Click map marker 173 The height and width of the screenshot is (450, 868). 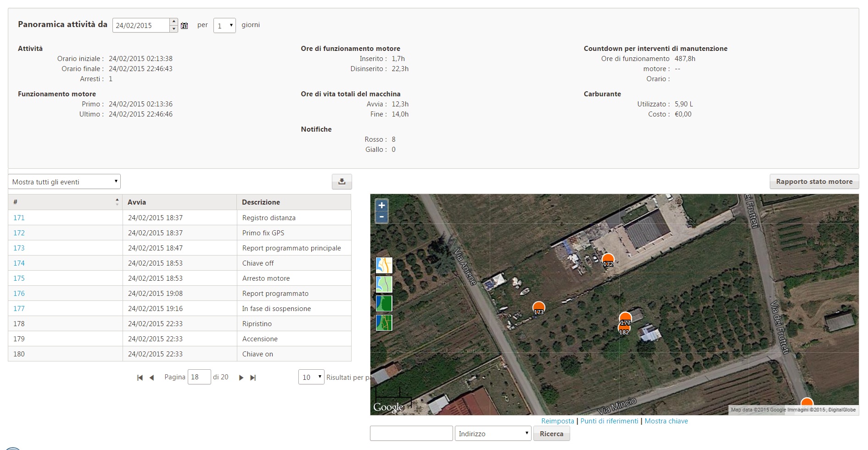coord(538,308)
